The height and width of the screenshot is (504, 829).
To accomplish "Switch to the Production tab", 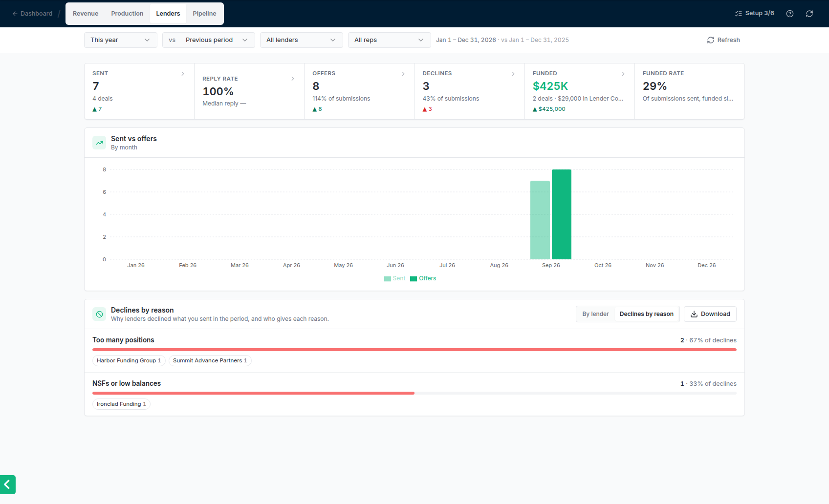I will 127,14.
